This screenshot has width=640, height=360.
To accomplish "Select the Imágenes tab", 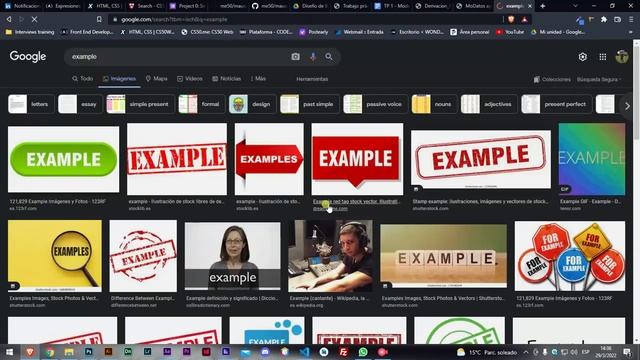I will coord(119,79).
